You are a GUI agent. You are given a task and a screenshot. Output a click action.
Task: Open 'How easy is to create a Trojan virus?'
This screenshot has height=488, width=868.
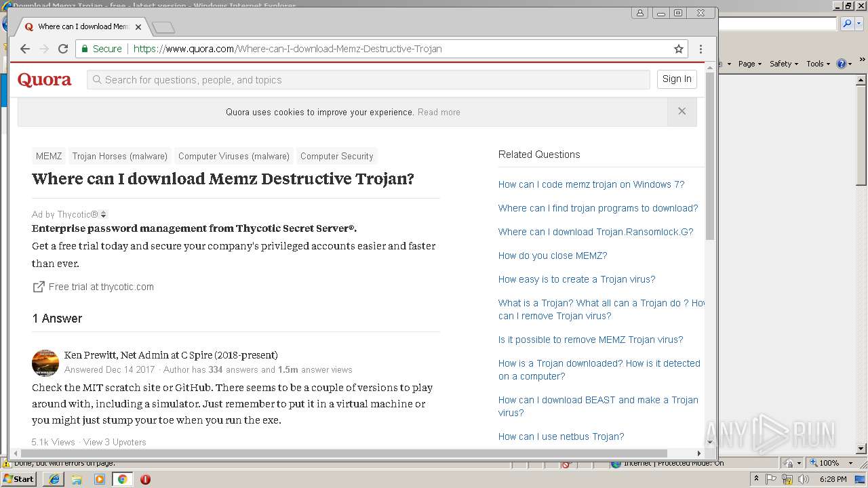(577, 279)
